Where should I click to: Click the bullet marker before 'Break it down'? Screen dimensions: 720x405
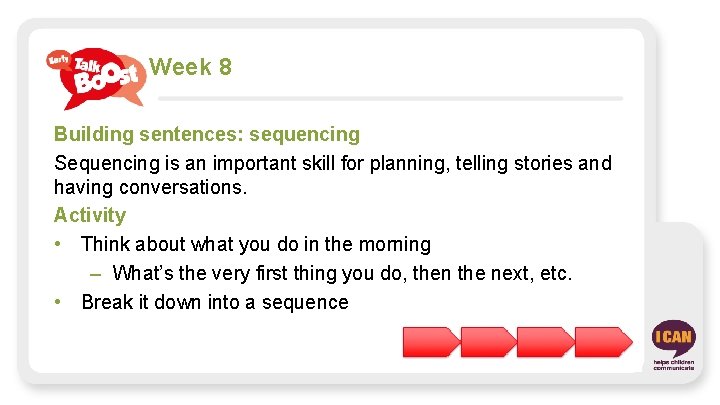pyautogui.click(x=61, y=302)
